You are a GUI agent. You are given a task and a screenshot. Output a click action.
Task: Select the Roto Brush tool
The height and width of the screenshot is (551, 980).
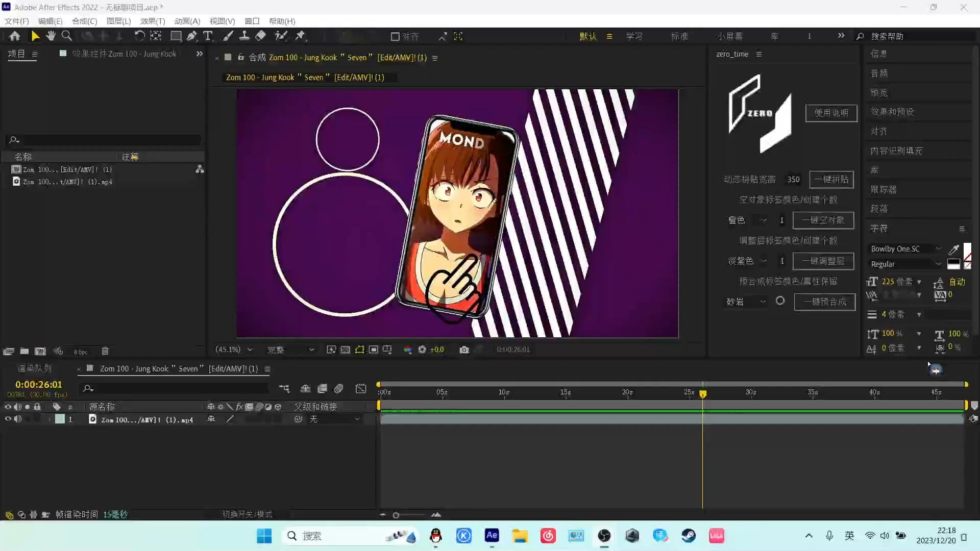[x=281, y=36]
